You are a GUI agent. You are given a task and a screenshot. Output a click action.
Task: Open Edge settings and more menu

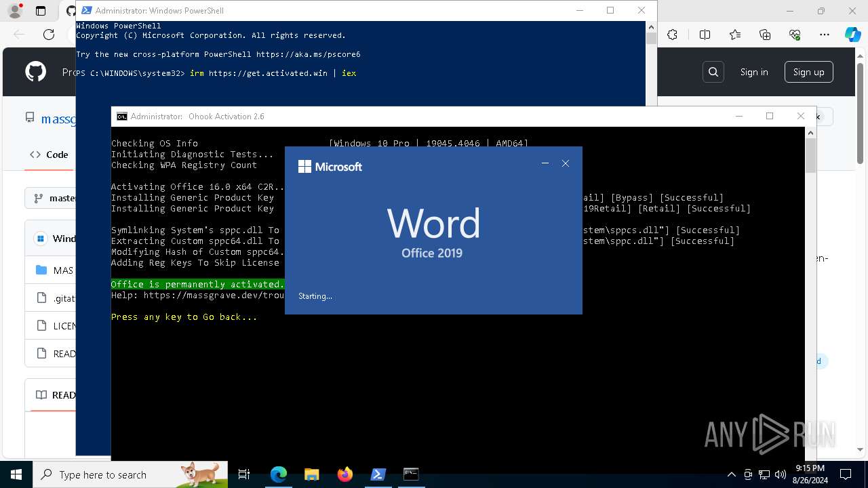[825, 35]
